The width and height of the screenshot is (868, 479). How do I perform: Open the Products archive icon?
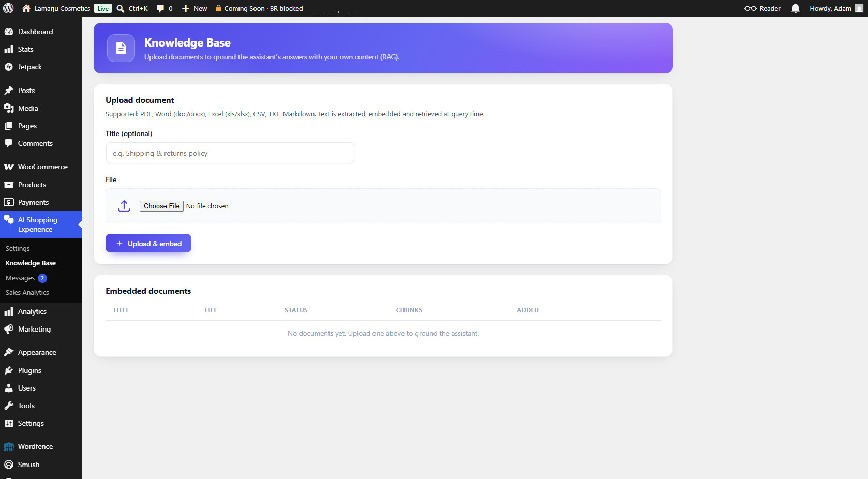click(x=9, y=185)
